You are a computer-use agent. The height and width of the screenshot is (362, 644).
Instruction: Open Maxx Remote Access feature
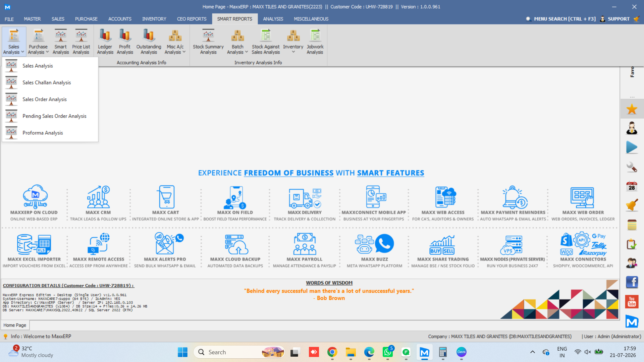pos(99,250)
